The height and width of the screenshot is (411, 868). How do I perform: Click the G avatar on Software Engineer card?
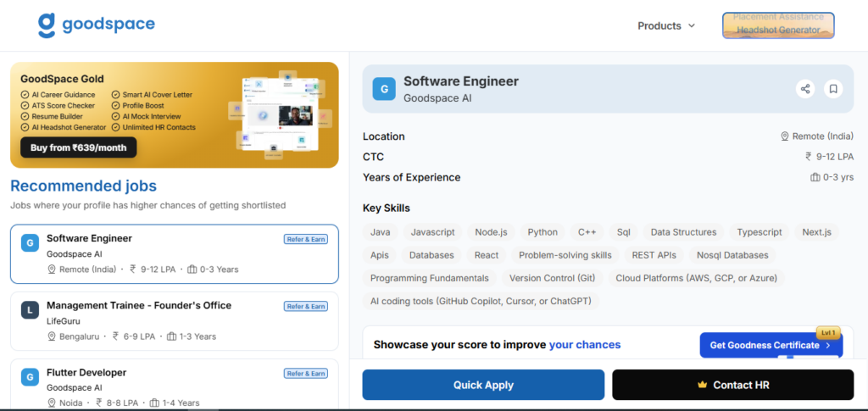(30, 243)
